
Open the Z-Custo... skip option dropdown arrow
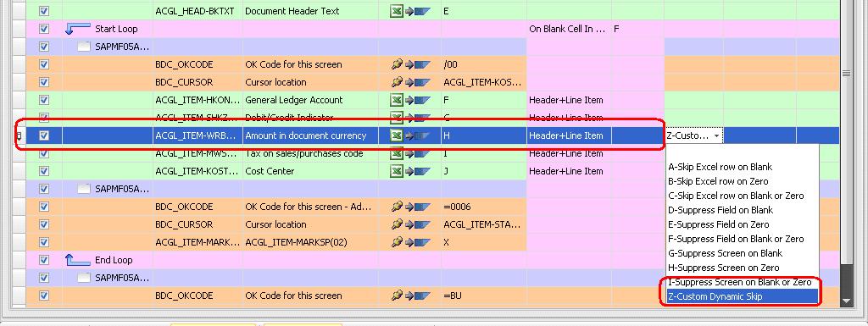tap(717, 135)
